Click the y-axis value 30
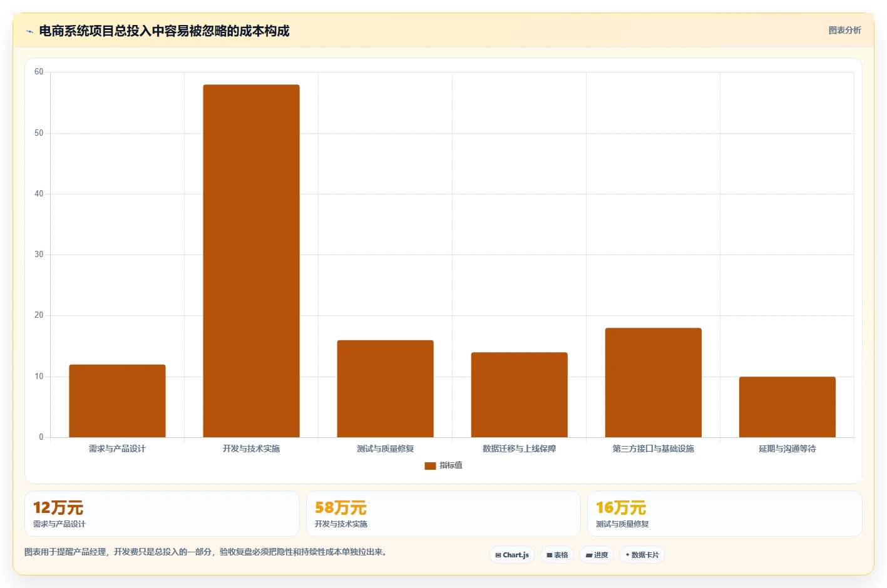 39,255
